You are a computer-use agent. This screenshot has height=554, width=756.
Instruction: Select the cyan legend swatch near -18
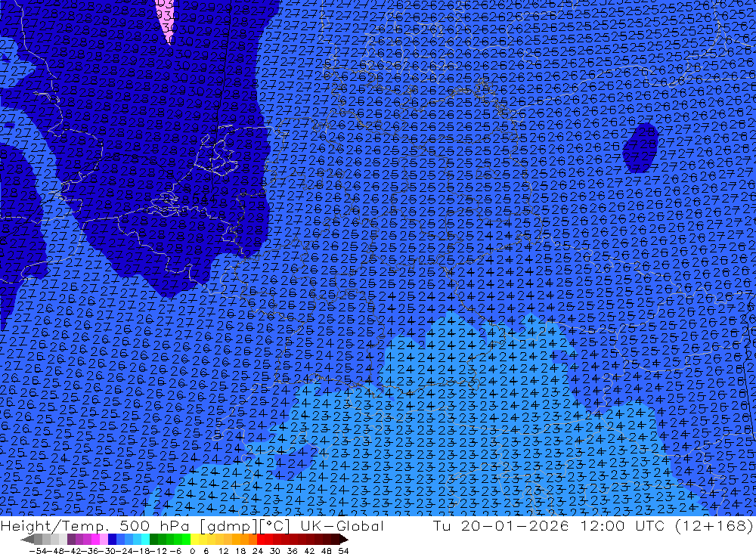[145, 540]
